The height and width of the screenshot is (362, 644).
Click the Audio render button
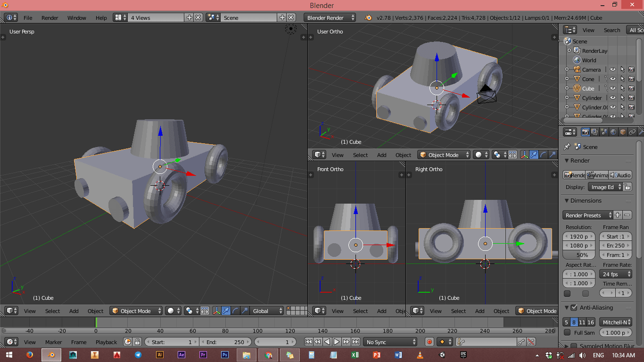620,175
